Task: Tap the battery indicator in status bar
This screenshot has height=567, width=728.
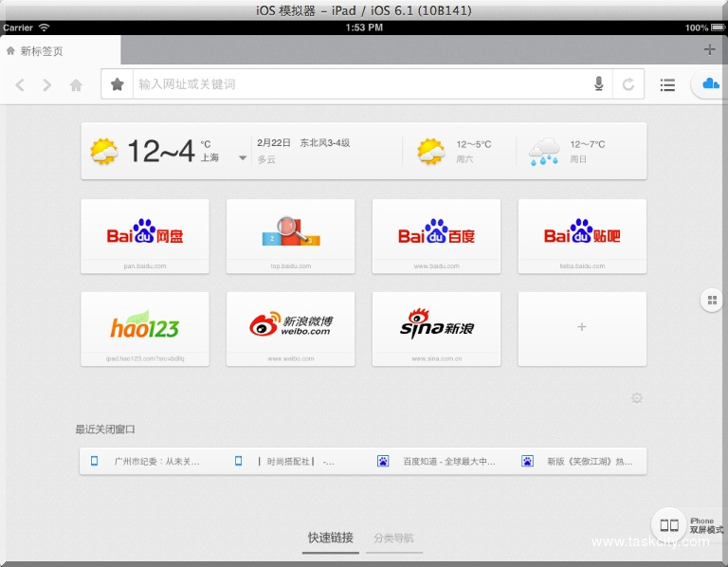Action: [x=717, y=27]
